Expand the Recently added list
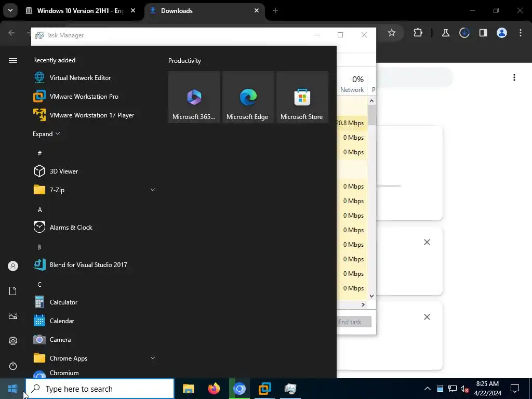The width and height of the screenshot is (532, 399). (x=46, y=134)
